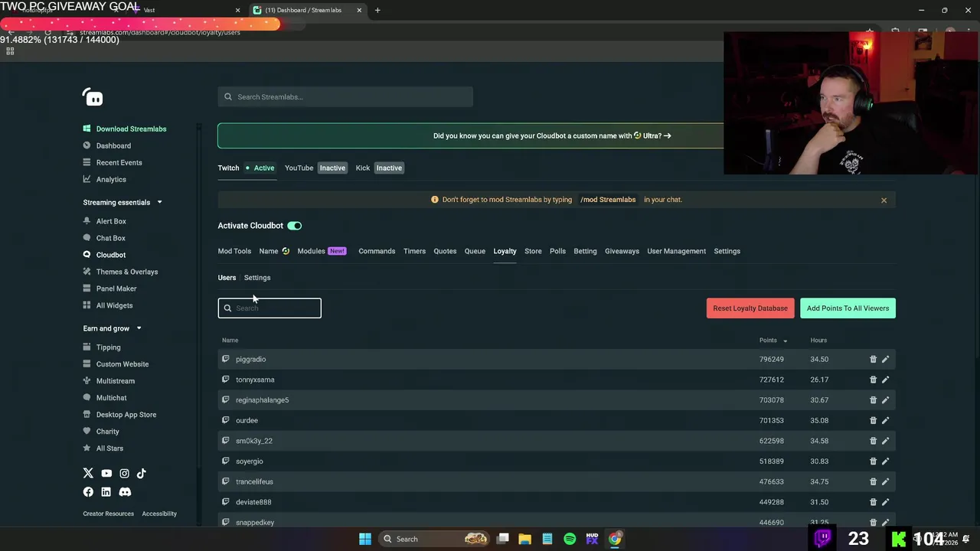Remove ourdee using the trash icon
The height and width of the screenshot is (551, 980).
[873, 420]
